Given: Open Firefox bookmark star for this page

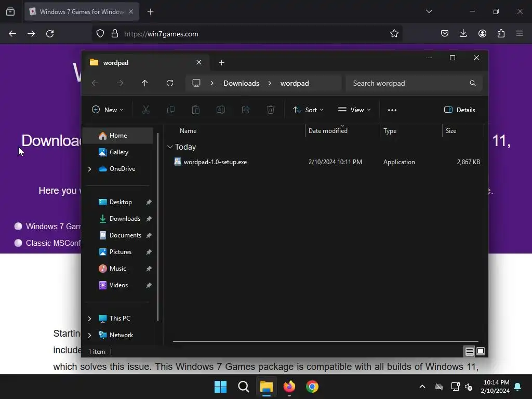Looking at the screenshot, I should point(394,34).
